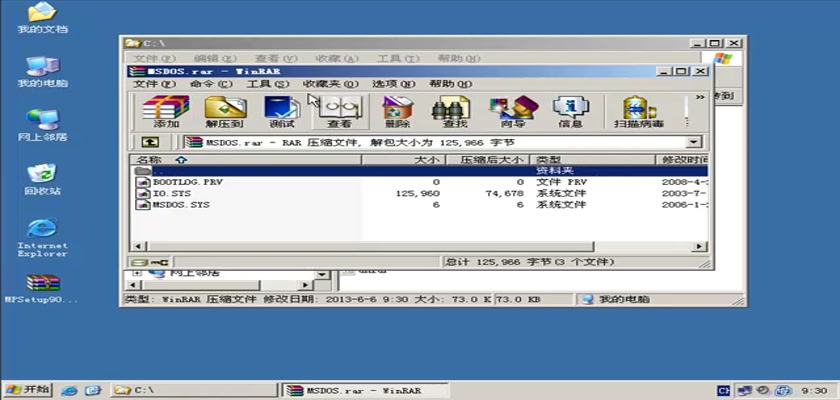Run the 测试 (Test) archive tool
This screenshot has width=840, height=400.
click(x=282, y=112)
